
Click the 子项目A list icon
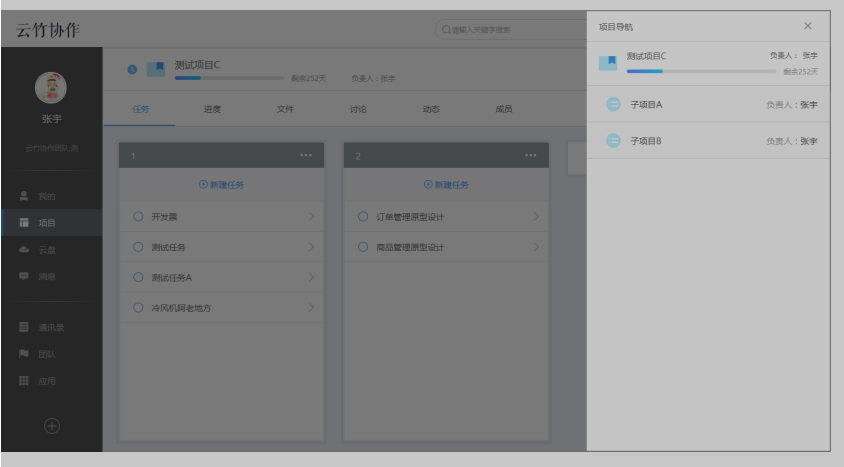[x=614, y=104]
